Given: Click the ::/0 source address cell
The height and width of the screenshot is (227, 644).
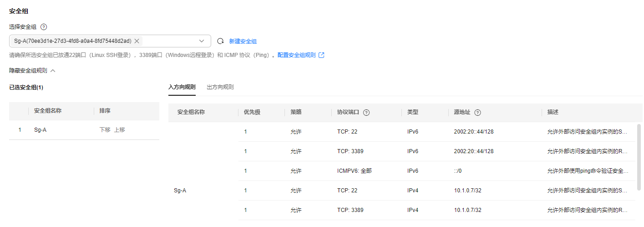Looking at the screenshot, I should [x=459, y=171].
